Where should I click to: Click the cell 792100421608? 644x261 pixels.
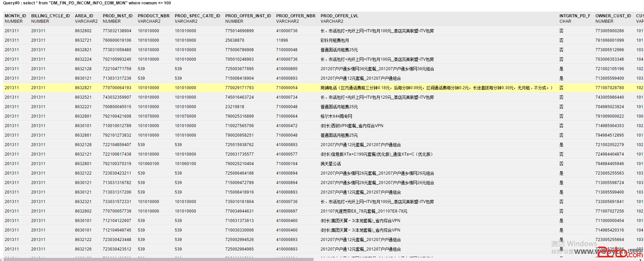[117, 116]
